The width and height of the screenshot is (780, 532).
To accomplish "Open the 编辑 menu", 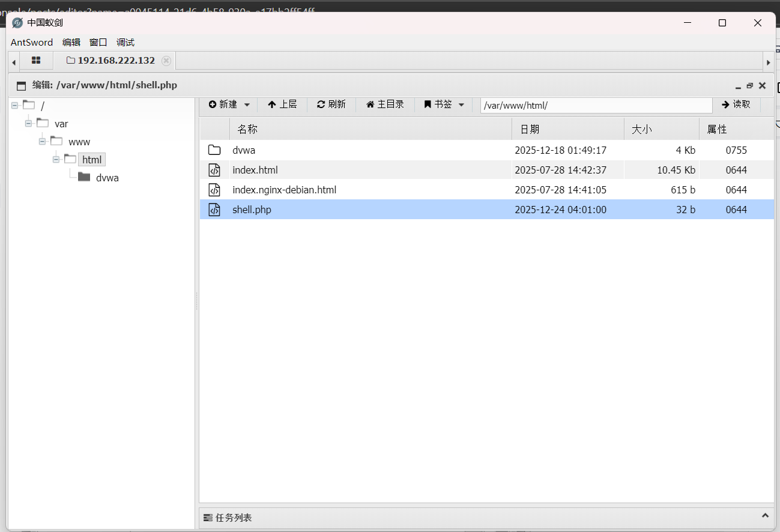I will click(71, 42).
